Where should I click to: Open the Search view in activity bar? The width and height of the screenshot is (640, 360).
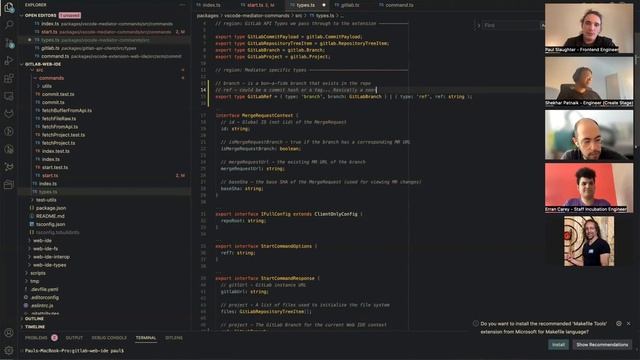(x=9, y=25)
